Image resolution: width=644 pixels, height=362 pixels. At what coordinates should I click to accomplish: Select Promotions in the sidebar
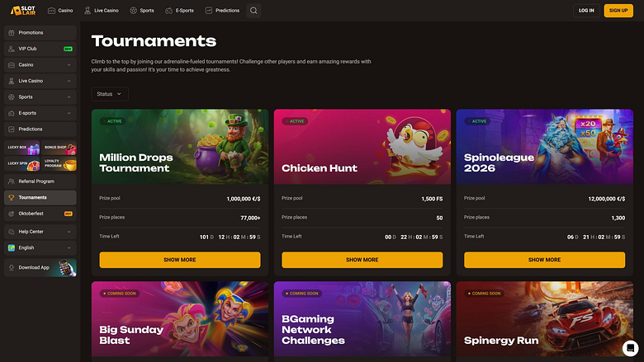[40, 33]
